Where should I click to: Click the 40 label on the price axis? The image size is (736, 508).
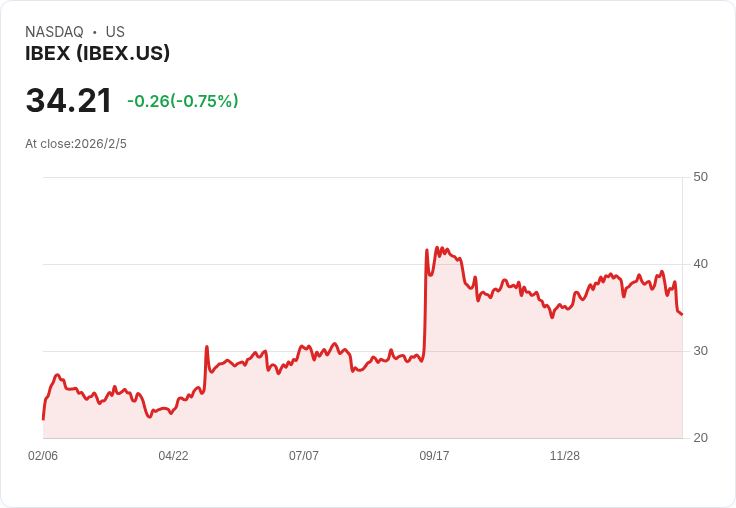click(700, 264)
